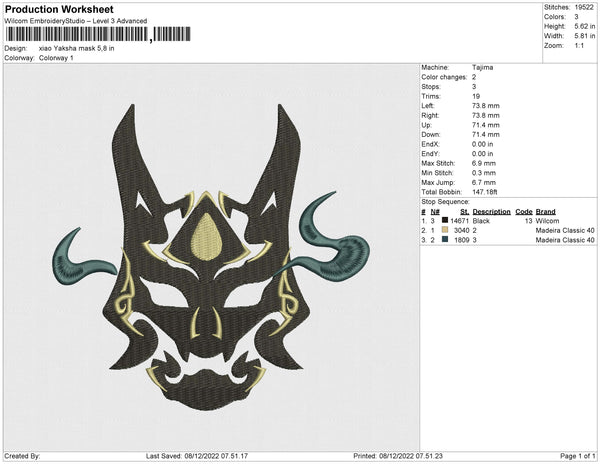Click the Max Jump value 6.7 mm

pos(484,182)
